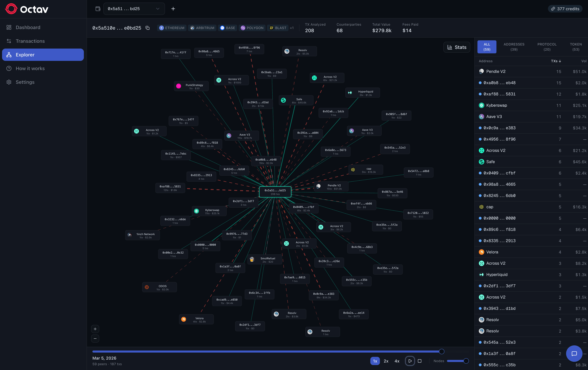Switch to the ADDRESSES tab
The image size is (588, 370).
coord(514,47)
